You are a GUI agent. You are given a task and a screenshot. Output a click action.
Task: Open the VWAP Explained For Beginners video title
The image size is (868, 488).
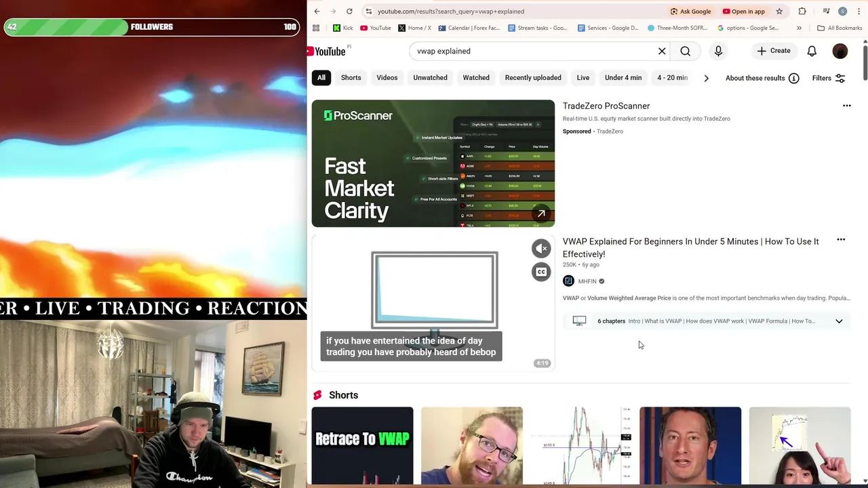coord(691,247)
